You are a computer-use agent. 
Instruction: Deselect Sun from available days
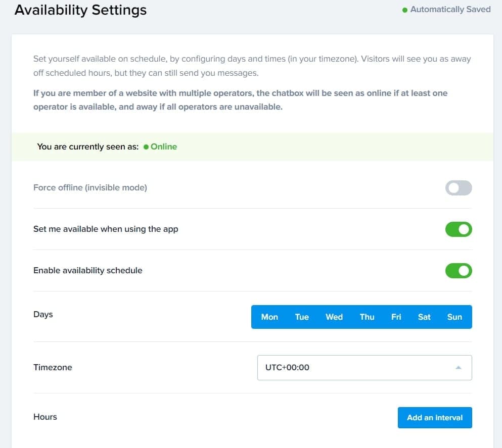coord(454,317)
